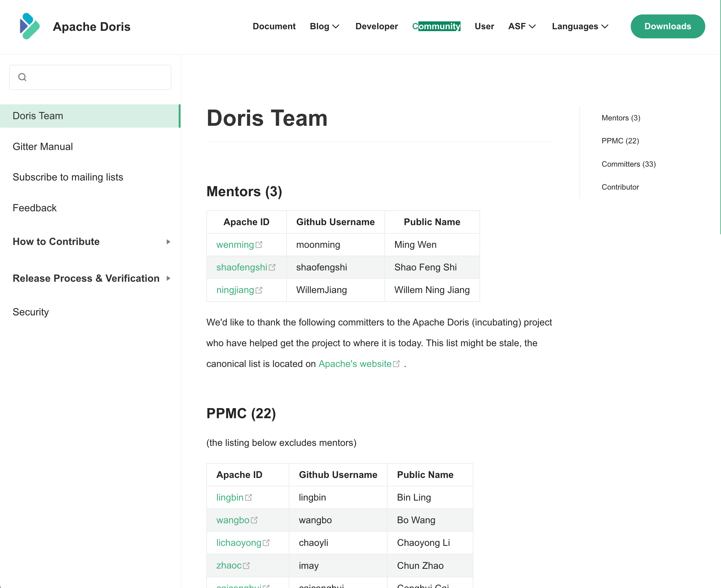Click the external link icon beside zhaoc
The width and height of the screenshot is (721, 588).
coord(246,565)
